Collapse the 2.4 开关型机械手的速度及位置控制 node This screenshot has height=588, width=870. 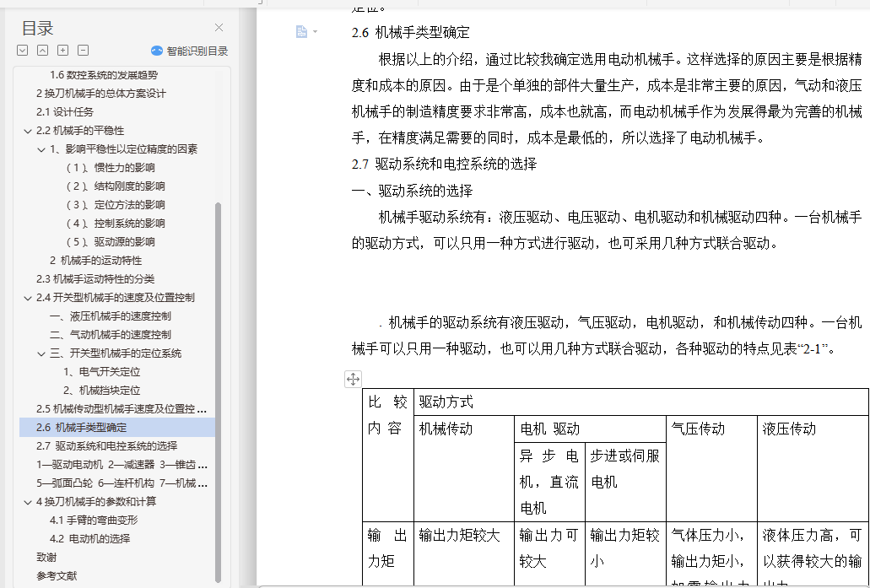tap(28, 298)
